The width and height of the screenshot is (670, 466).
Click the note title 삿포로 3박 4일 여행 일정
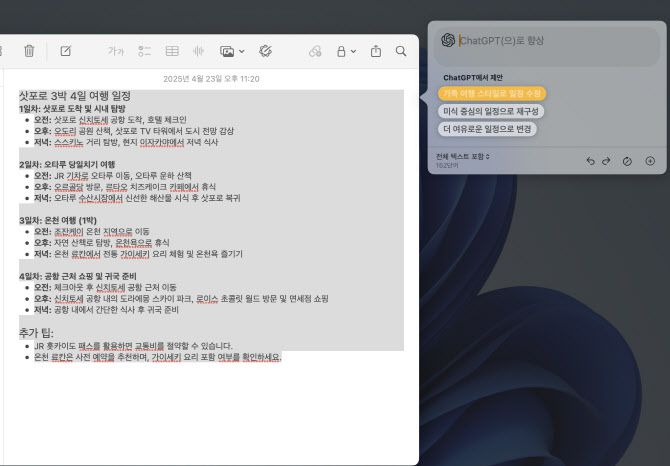tap(75, 96)
